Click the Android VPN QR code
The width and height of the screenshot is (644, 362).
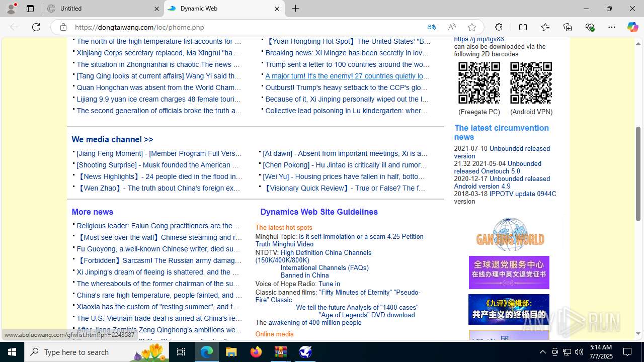tap(531, 83)
